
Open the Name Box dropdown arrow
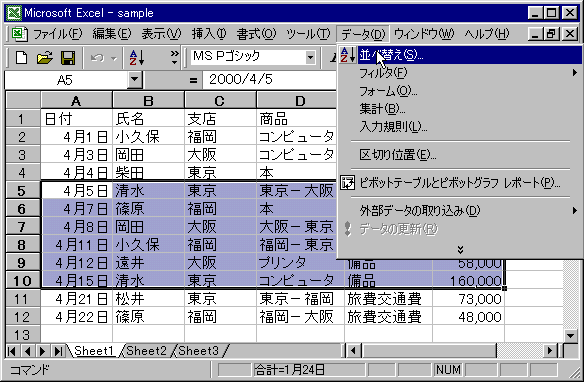coord(134,79)
